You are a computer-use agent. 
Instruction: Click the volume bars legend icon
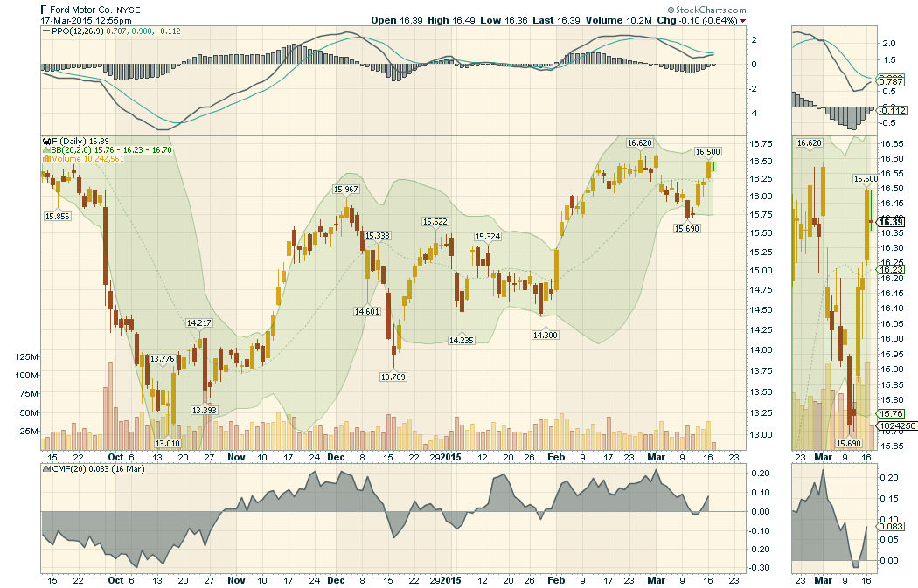pos(46,158)
